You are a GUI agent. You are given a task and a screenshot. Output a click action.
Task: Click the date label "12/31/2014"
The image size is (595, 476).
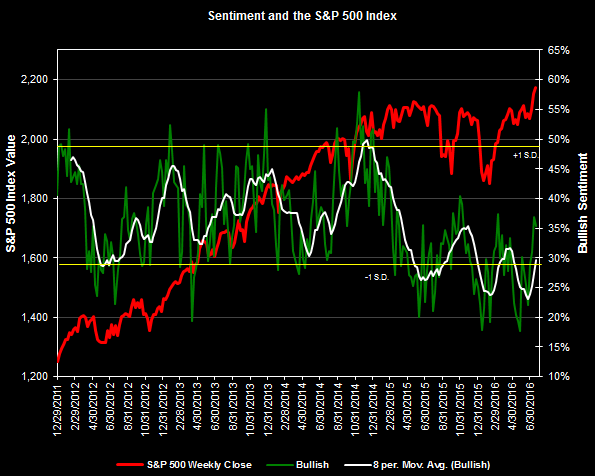(x=373, y=411)
